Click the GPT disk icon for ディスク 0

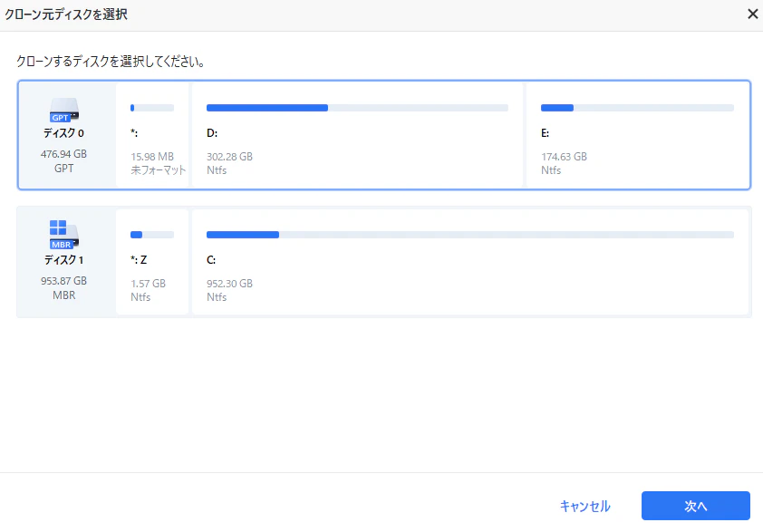point(64,110)
